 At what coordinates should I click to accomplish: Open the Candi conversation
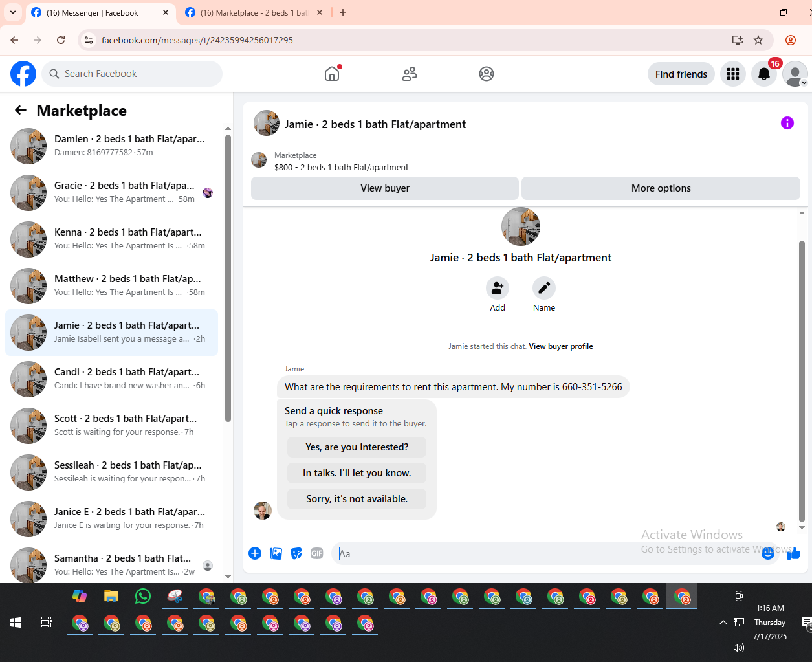pos(111,379)
